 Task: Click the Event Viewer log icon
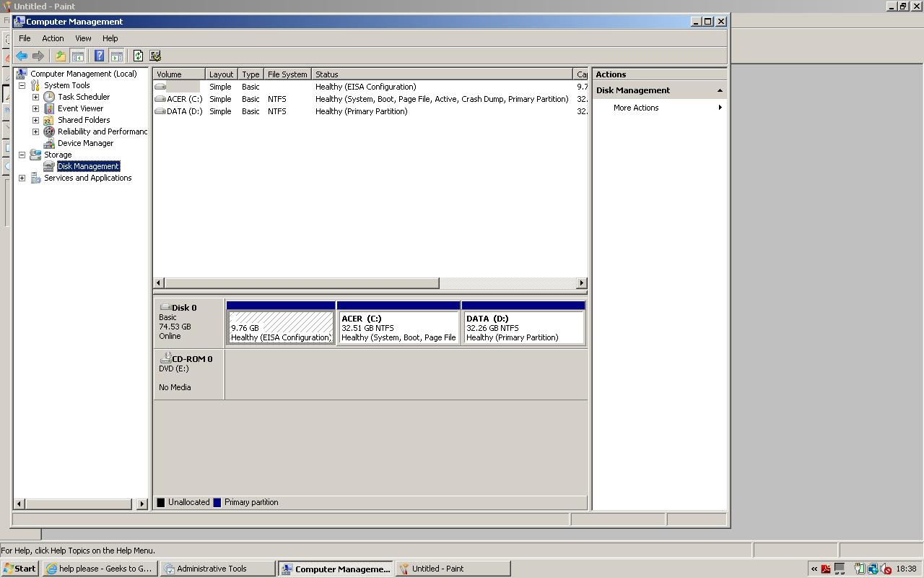49,108
